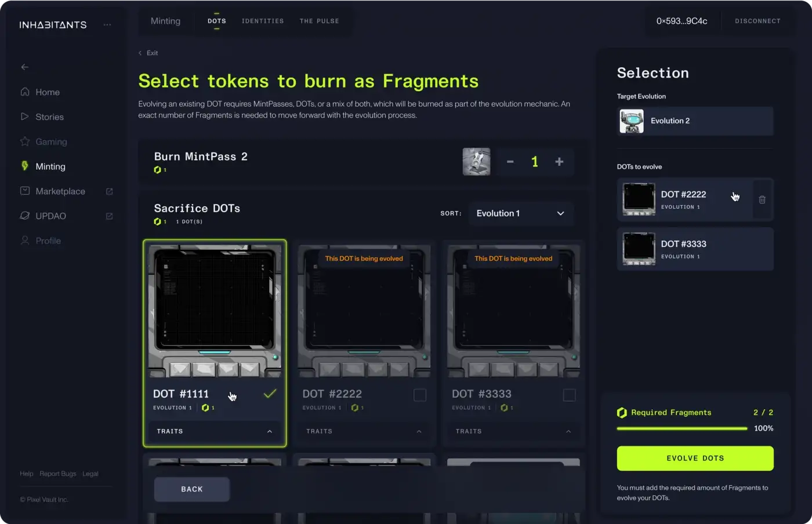812x524 pixels.
Task: Click fragment icon under Burn MintPass 2
Action: coord(157,170)
